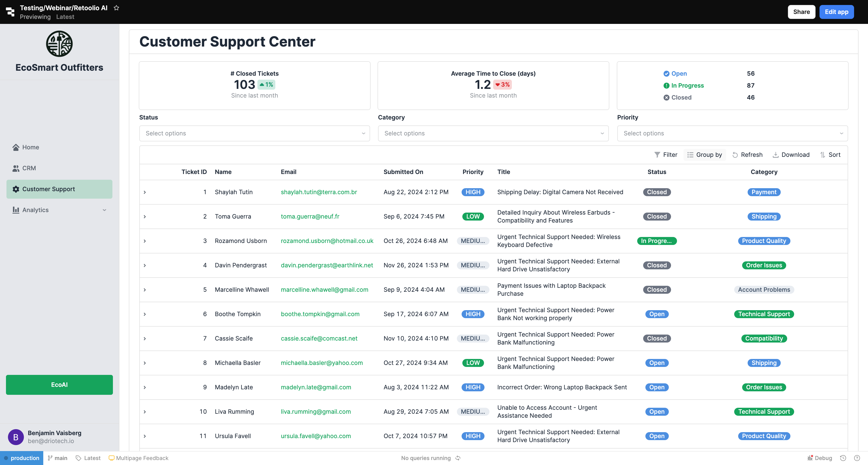
Task: Open the Category select dropdown
Action: [x=493, y=133]
